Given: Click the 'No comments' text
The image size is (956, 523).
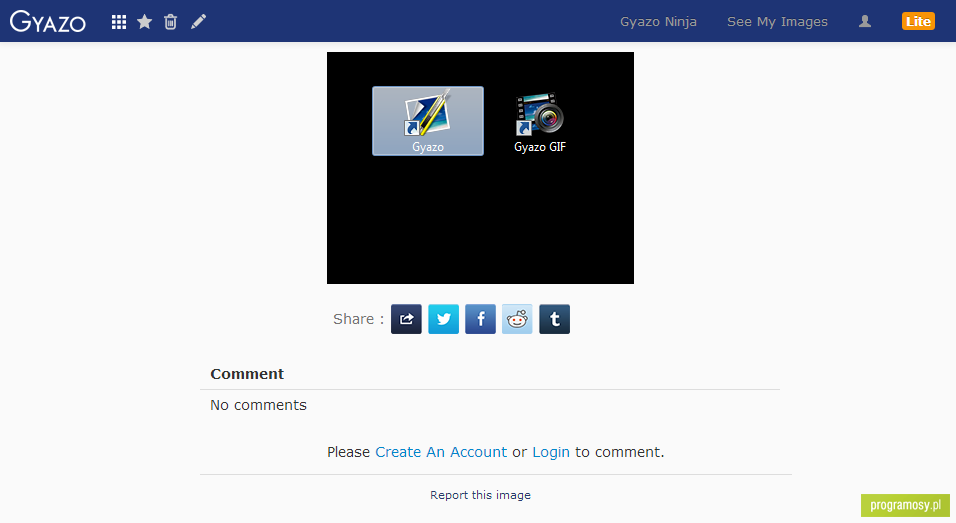Looking at the screenshot, I should 259,405.
